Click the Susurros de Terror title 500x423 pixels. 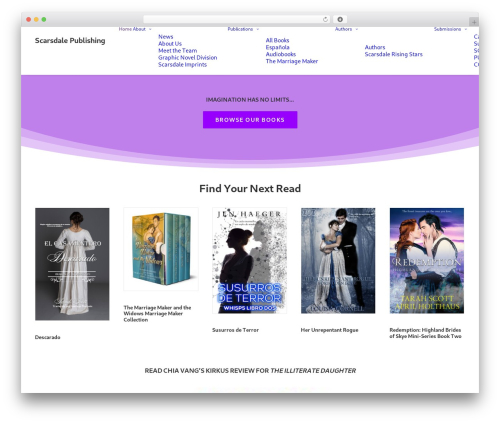235,330
